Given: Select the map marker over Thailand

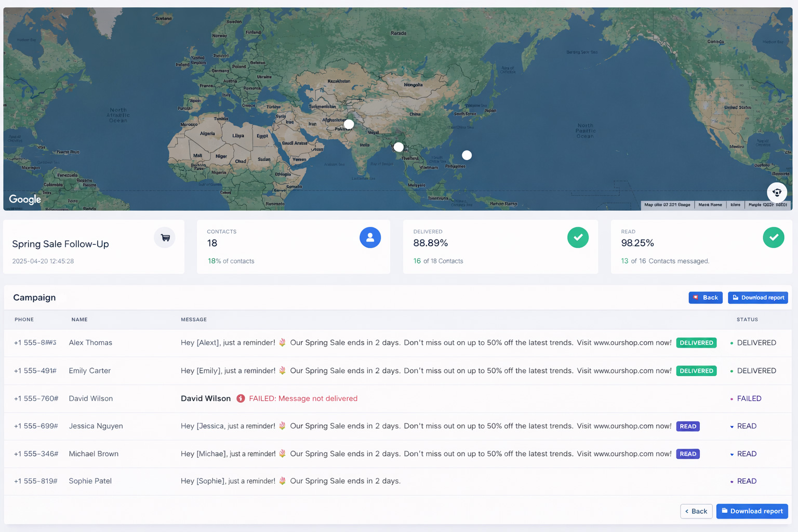Looking at the screenshot, I should [x=398, y=147].
